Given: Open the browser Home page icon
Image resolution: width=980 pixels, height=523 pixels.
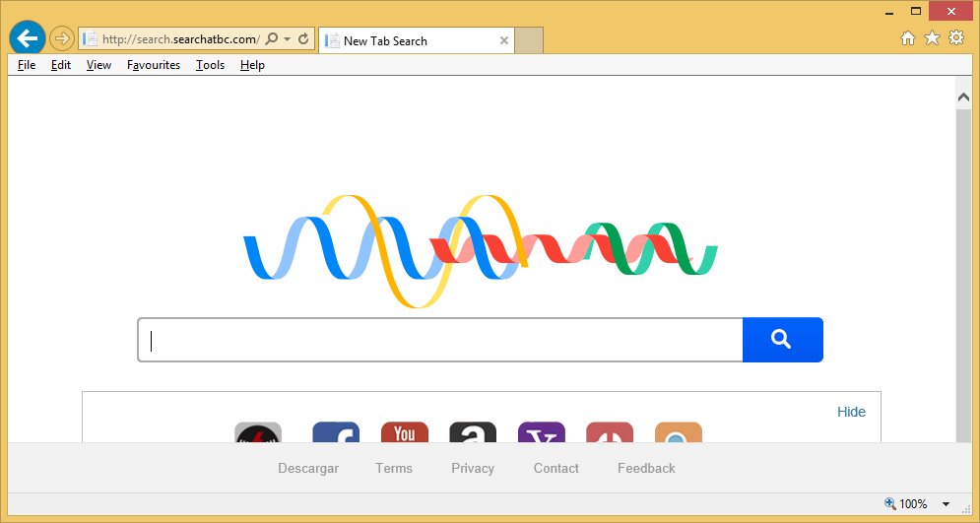Looking at the screenshot, I should (907, 38).
